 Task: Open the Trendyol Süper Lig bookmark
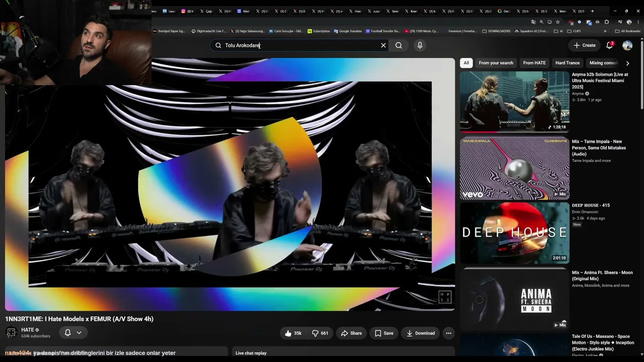click(x=169, y=31)
